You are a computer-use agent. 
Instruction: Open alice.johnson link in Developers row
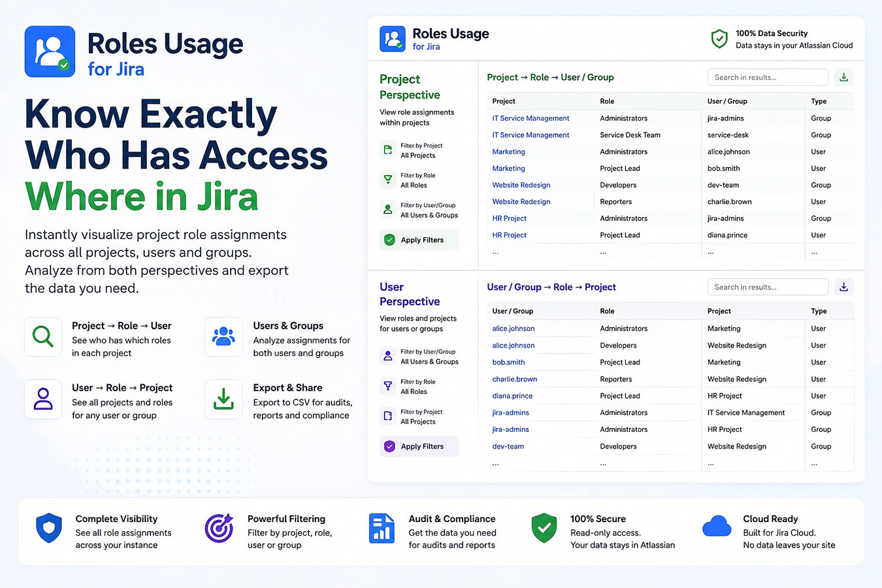(x=513, y=346)
